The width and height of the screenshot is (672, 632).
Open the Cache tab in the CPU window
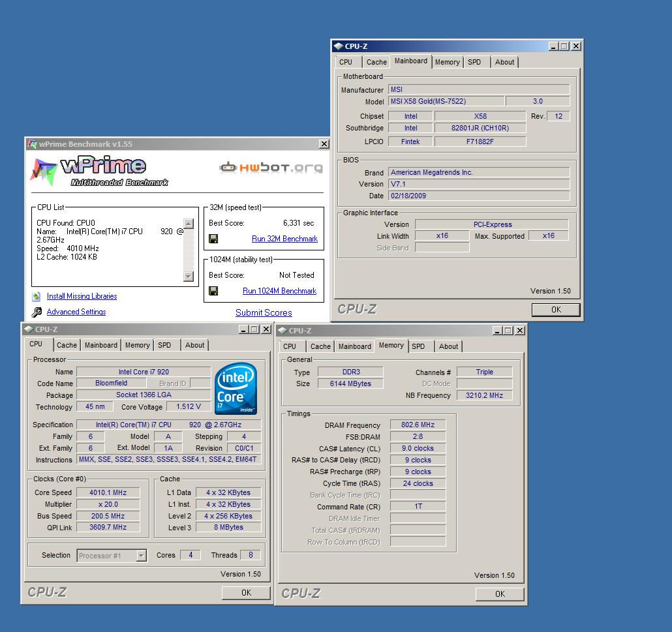(67, 346)
